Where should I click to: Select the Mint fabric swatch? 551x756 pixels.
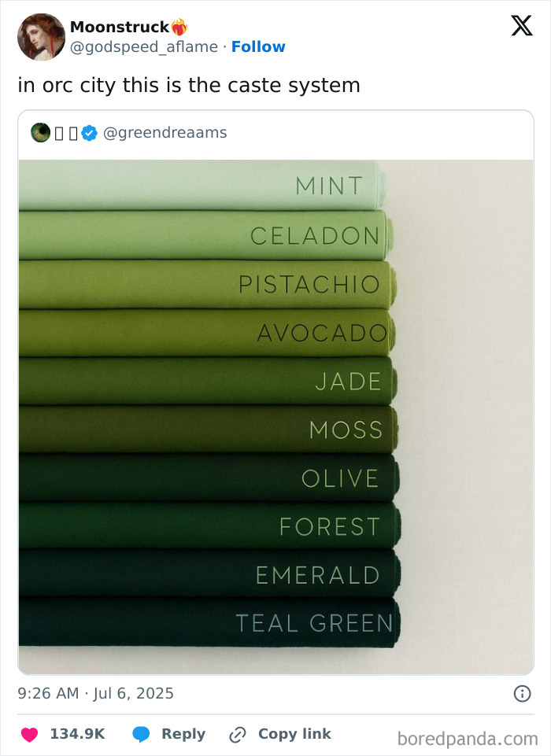tap(197, 186)
